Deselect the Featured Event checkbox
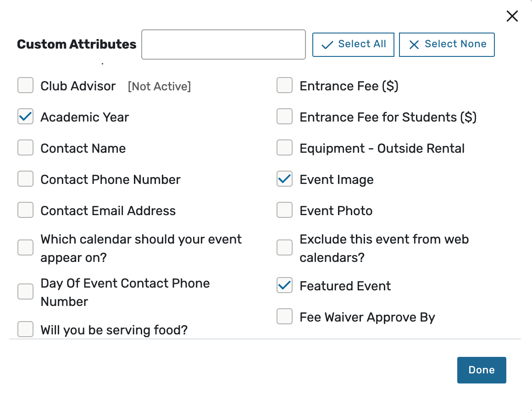532x411 pixels. [285, 285]
